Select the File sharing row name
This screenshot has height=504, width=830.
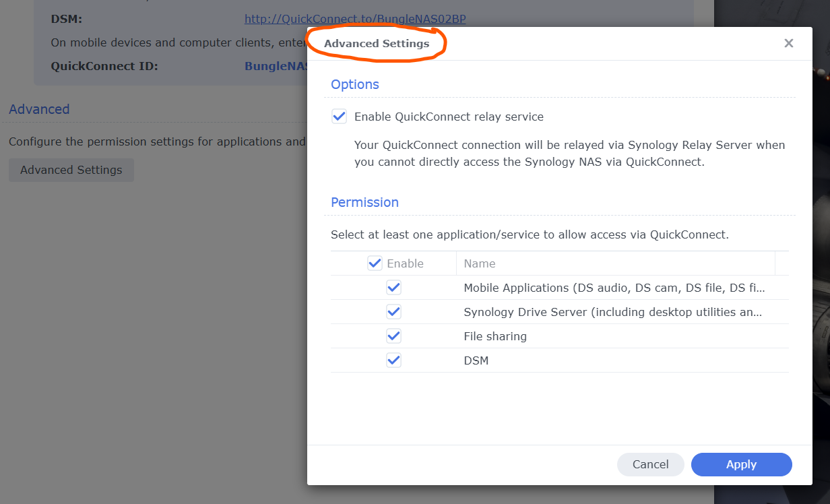click(494, 336)
